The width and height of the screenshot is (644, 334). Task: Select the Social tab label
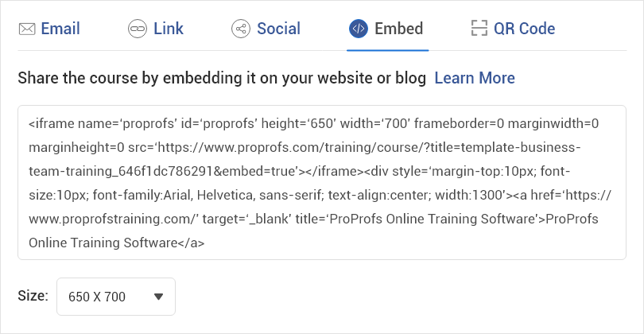click(278, 29)
